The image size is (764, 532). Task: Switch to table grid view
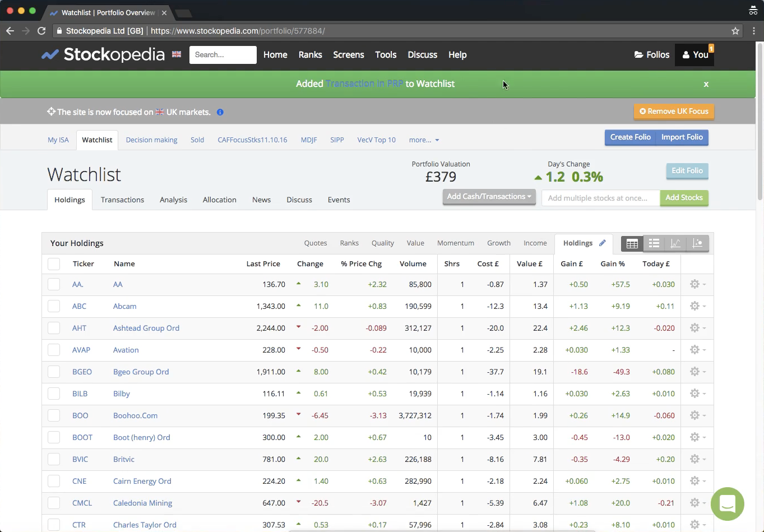632,243
